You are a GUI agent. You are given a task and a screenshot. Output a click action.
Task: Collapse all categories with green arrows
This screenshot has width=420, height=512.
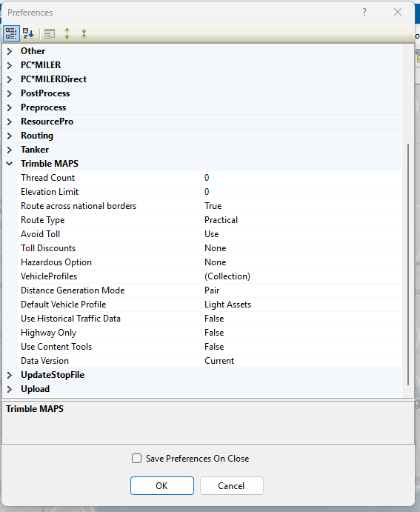tap(84, 33)
